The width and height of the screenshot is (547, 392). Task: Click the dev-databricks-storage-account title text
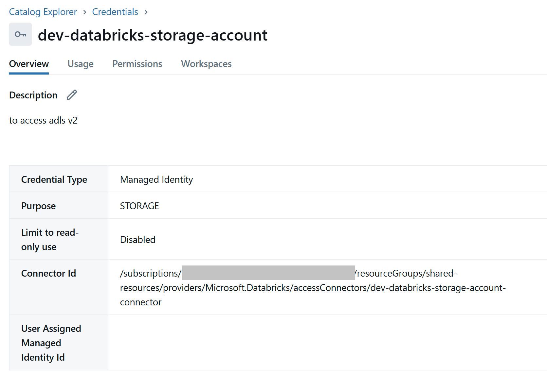[153, 35]
